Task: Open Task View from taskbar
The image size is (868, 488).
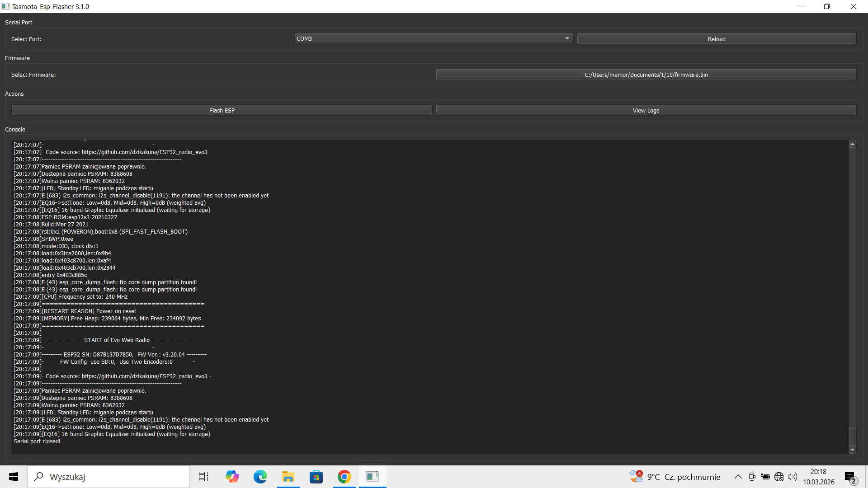Action: tap(203, 477)
